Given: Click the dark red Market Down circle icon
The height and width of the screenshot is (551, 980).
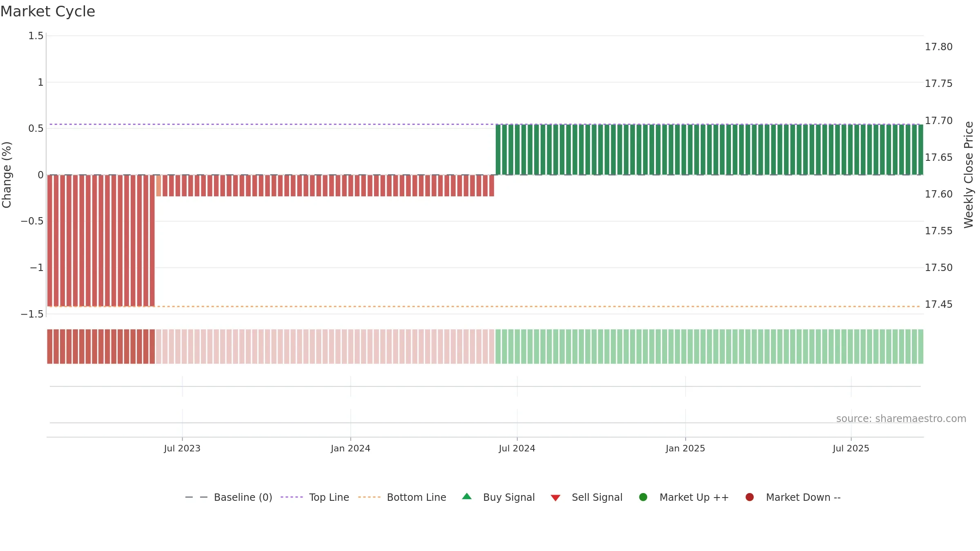Looking at the screenshot, I should point(750,497).
